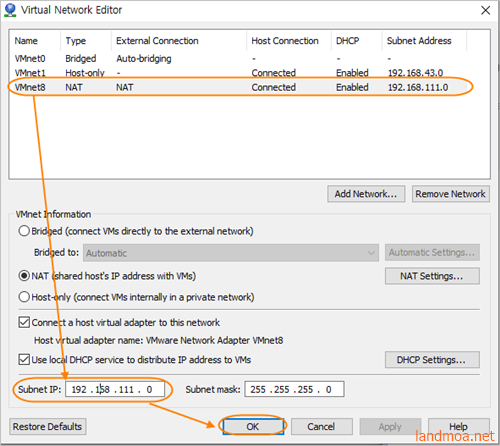Select the Bridged radio button

pyautogui.click(x=24, y=231)
